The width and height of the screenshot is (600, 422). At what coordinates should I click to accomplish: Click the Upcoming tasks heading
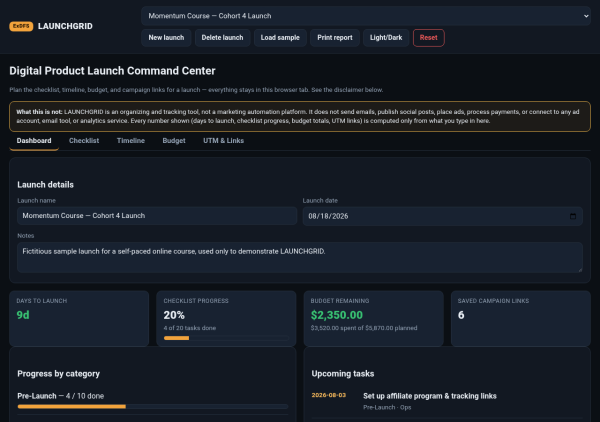click(343, 374)
